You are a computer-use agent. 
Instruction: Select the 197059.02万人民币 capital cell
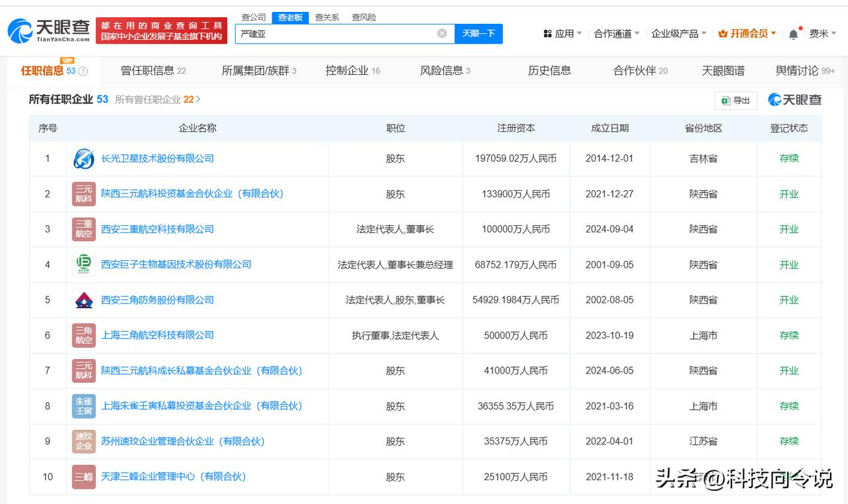pos(516,159)
